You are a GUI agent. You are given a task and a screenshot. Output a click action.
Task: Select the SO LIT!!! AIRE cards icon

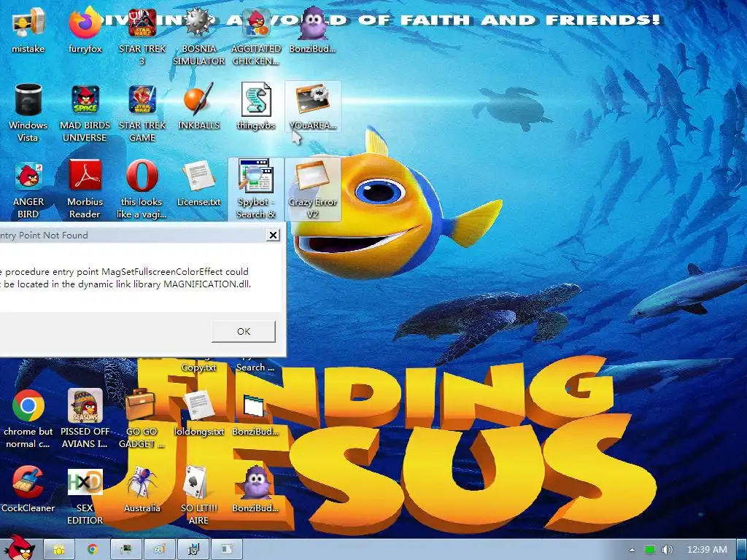tap(198, 495)
